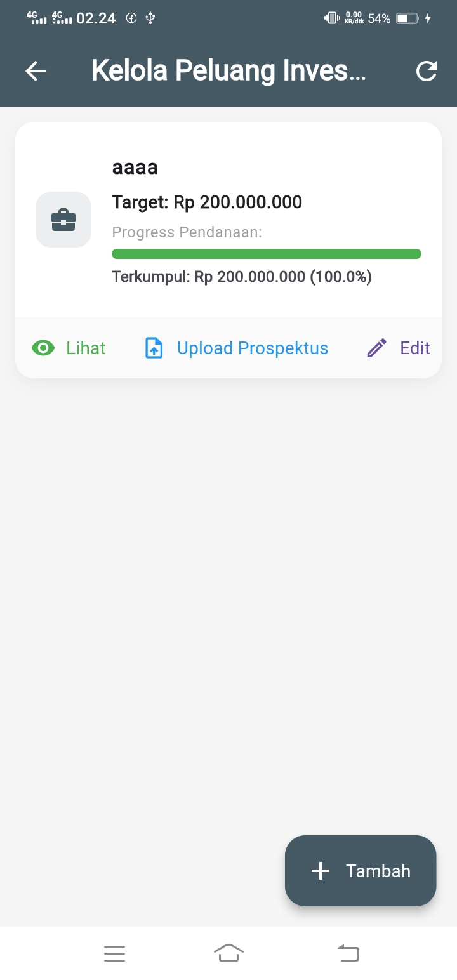Tap the purple pencil icon
The width and height of the screenshot is (457, 980).
click(377, 348)
